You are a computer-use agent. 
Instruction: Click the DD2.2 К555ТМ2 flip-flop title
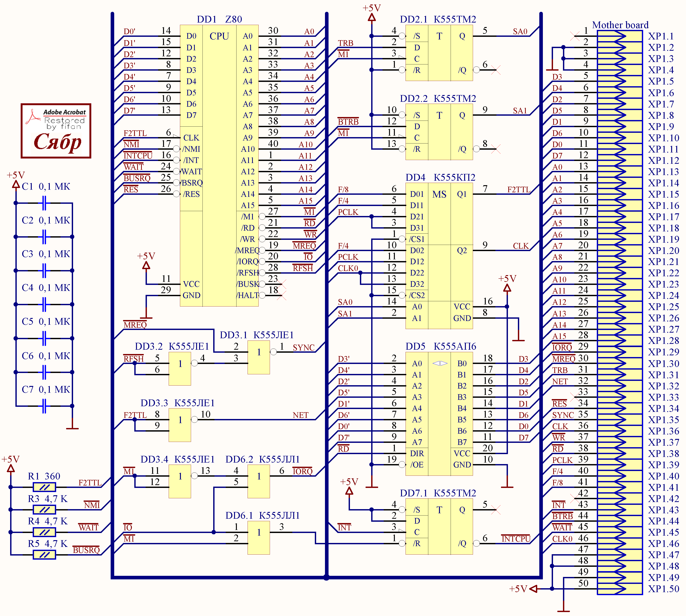tap(438, 98)
